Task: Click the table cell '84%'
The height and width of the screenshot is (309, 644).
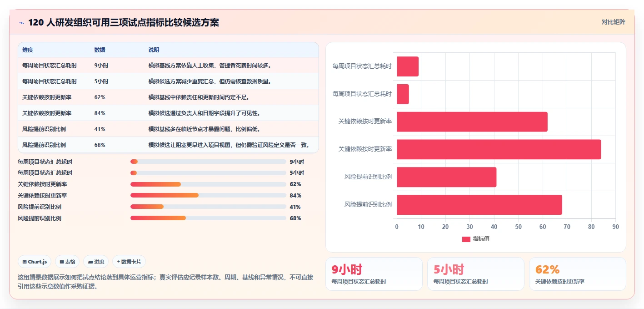Action: point(100,113)
